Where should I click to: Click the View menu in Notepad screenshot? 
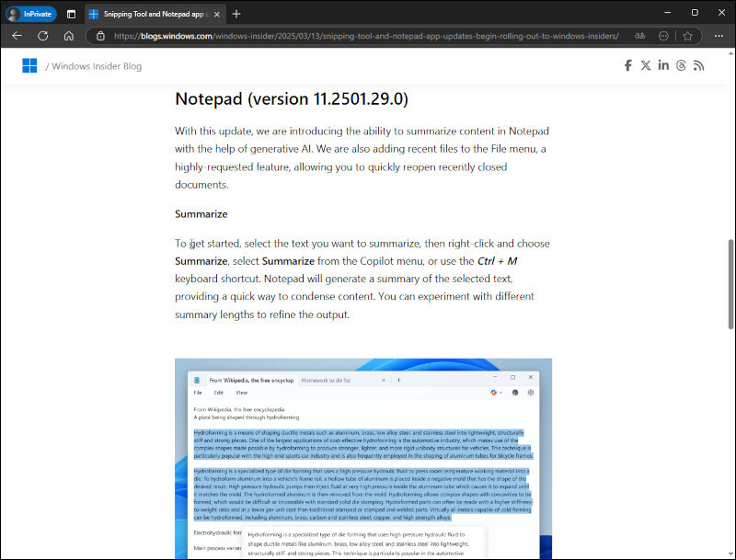pos(241,393)
